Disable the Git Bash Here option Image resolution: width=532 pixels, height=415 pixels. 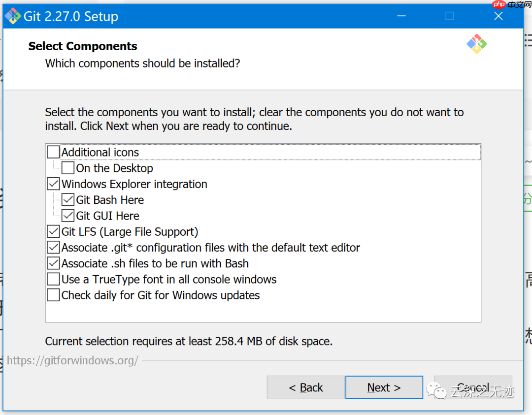[68, 200]
